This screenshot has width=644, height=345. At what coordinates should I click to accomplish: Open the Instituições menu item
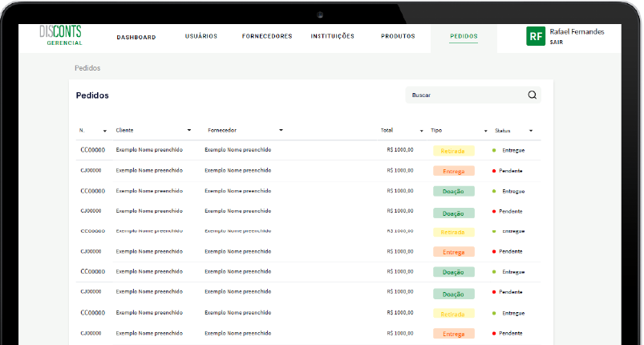[332, 36]
